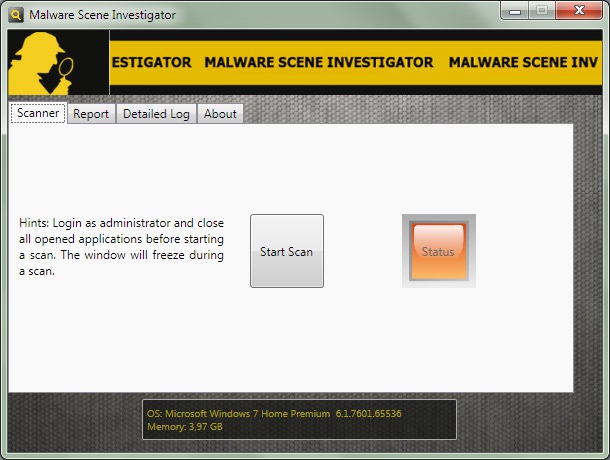
Task: Click the OS: Microsoft Windows 7 Home Premium line
Action: (x=274, y=413)
